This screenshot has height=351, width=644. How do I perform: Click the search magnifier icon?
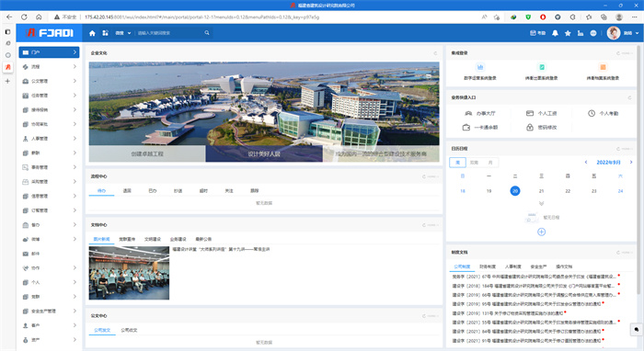[x=207, y=33]
